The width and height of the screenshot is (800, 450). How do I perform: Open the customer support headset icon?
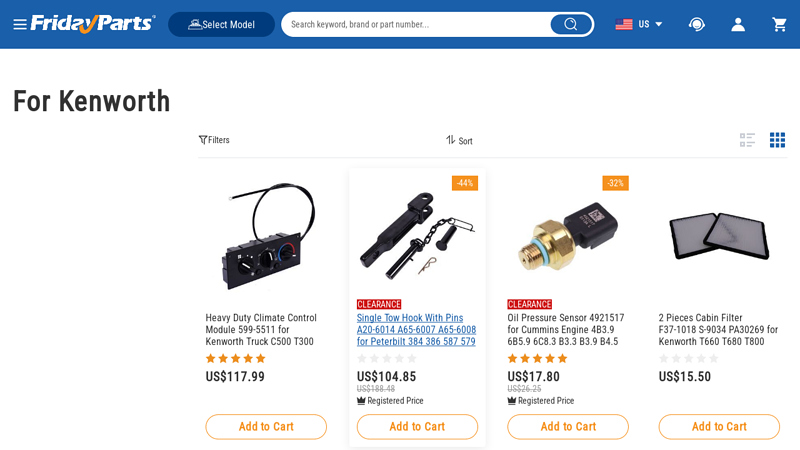(697, 24)
